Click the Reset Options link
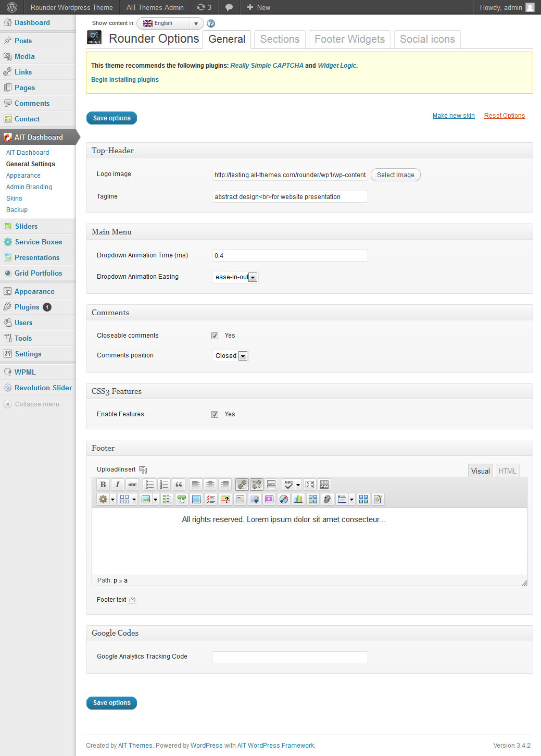The width and height of the screenshot is (541, 756). tap(505, 116)
